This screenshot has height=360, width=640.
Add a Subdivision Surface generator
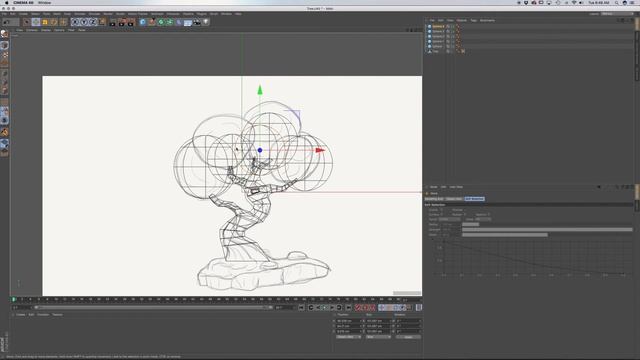[x=160, y=22]
